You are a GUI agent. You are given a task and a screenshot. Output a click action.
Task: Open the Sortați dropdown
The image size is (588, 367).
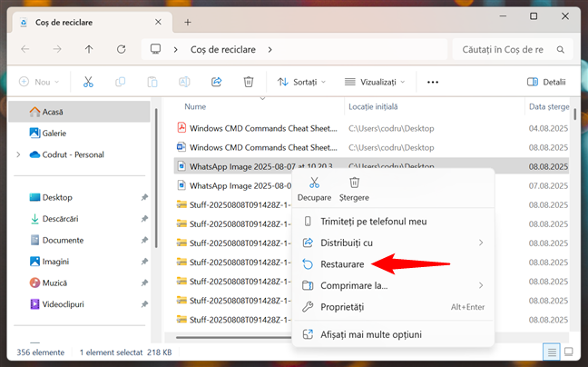(301, 82)
